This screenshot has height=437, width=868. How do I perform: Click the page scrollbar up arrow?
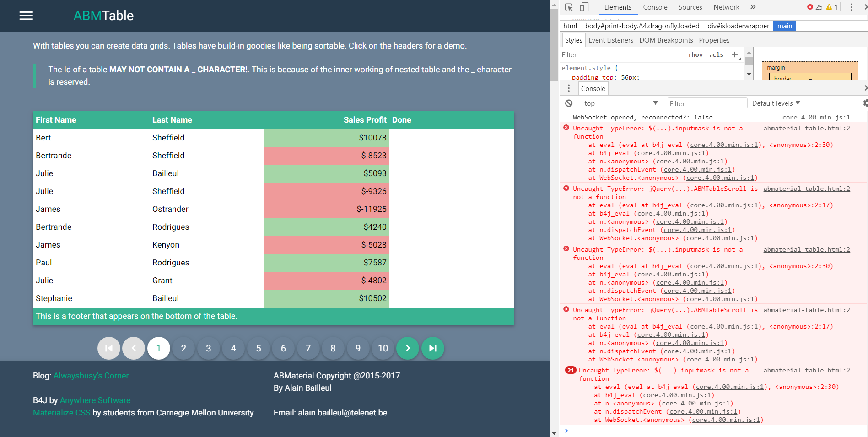click(x=554, y=4)
